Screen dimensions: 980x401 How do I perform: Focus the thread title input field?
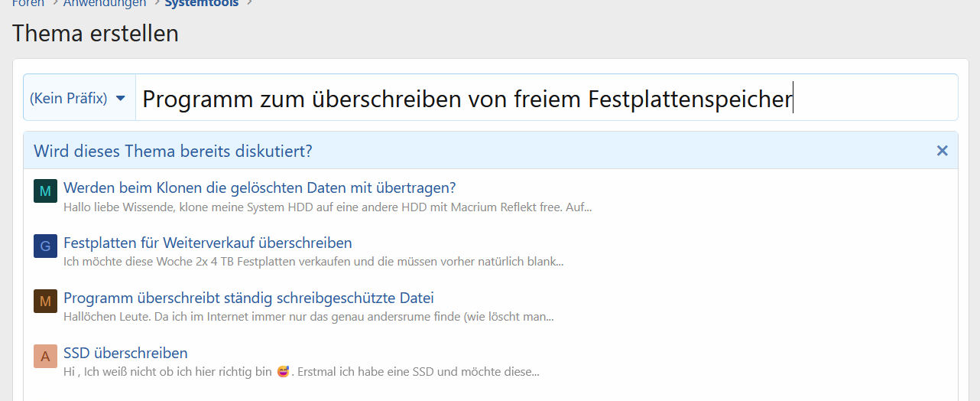coord(535,98)
